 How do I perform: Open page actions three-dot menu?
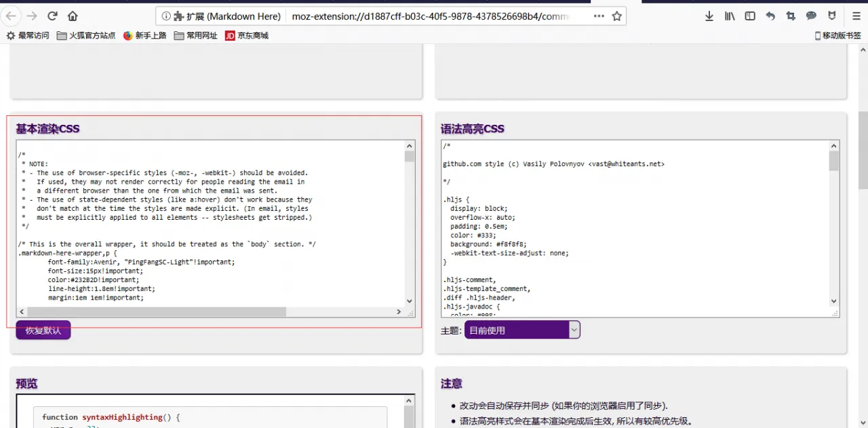pyautogui.click(x=599, y=16)
